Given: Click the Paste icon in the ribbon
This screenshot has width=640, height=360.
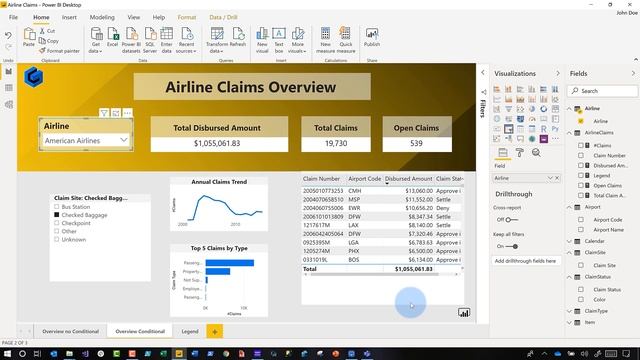Looking at the screenshot, I should 29,37.
